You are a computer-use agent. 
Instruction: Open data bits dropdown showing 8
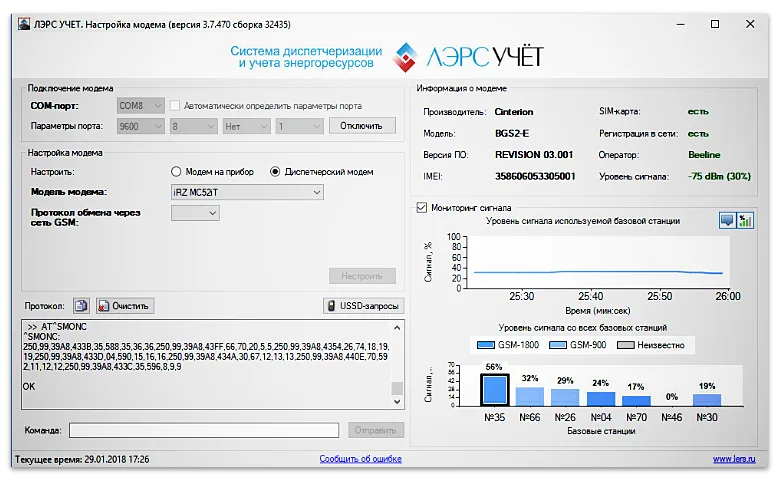tap(194, 126)
